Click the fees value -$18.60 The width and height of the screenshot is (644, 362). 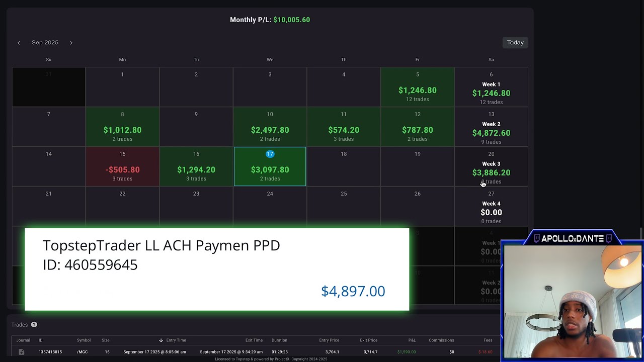[x=486, y=352]
